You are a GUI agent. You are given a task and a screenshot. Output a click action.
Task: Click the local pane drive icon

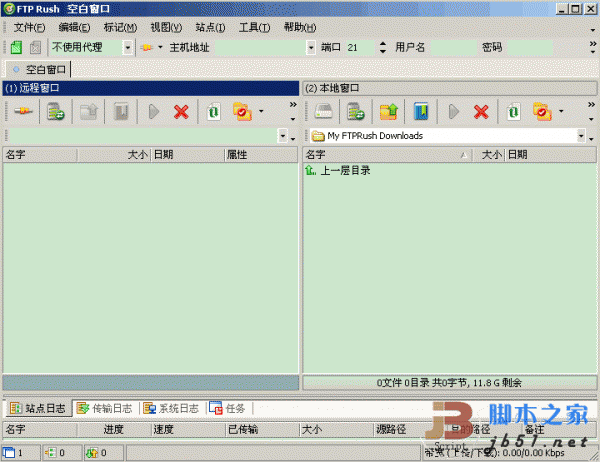[324, 111]
